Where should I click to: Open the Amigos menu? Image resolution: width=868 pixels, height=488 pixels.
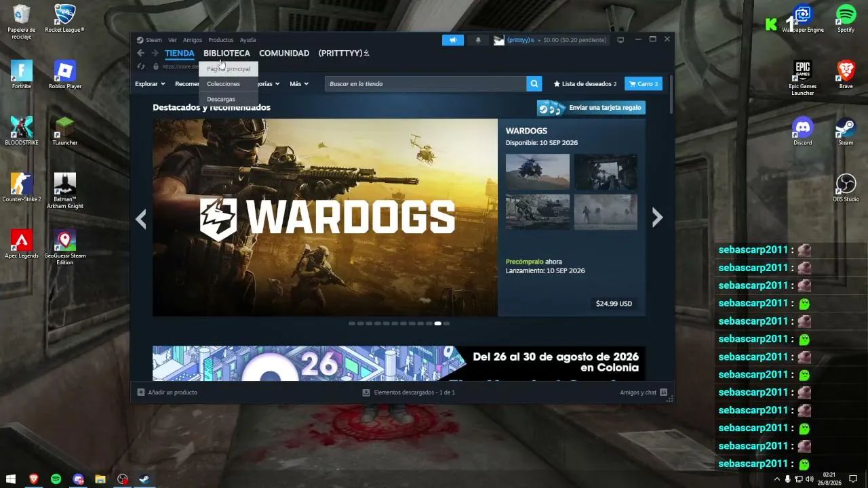pyautogui.click(x=193, y=40)
